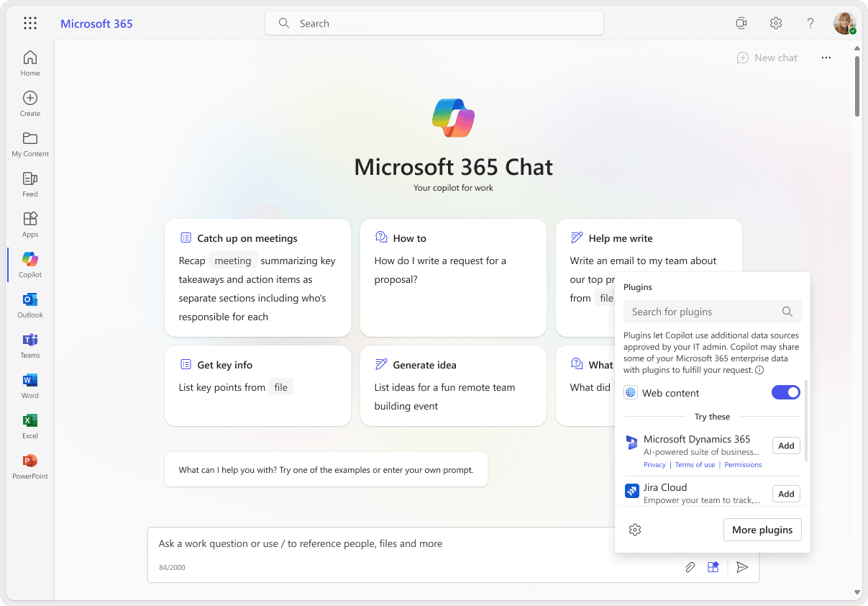Toggle the Web content switch
The width and height of the screenshot is (868, 606).
(x=786, y=392)
